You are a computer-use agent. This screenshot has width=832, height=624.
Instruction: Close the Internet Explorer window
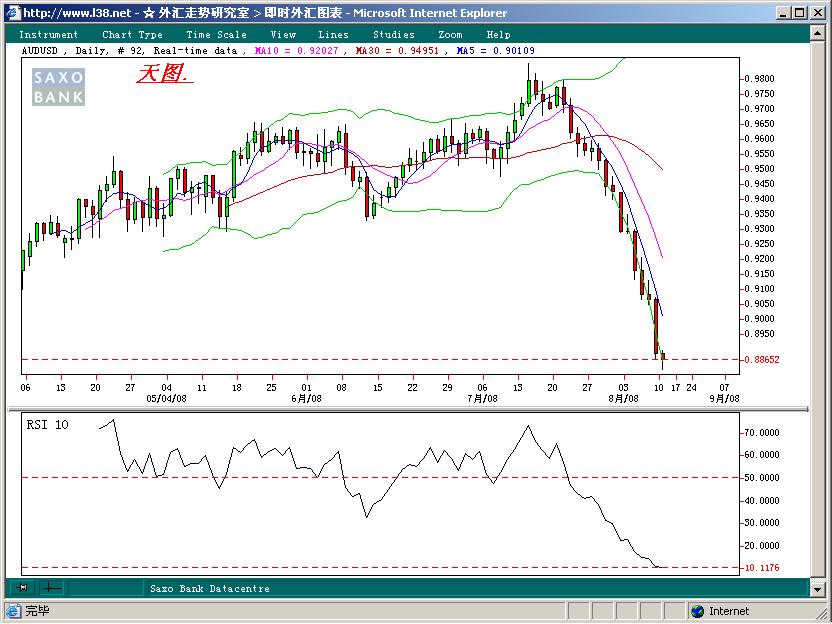click(x=818, y=13)
